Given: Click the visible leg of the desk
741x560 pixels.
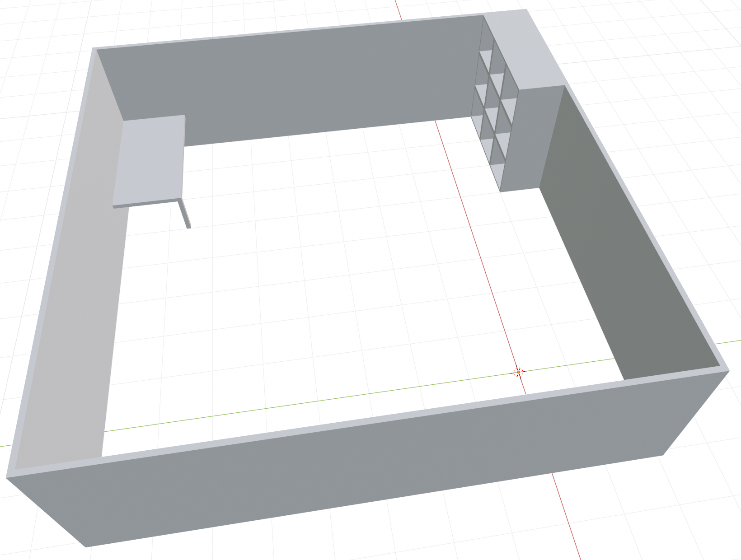Looking at the screenshot, I should click(186, 215).
